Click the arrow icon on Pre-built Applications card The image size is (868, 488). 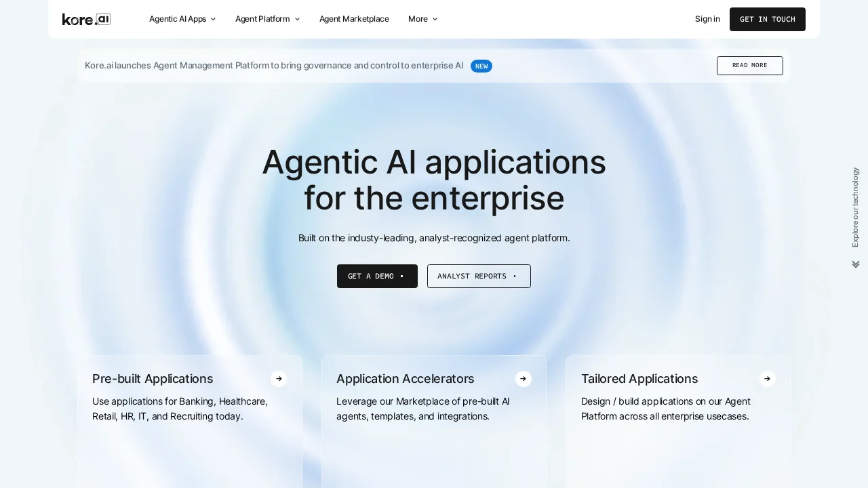pyautogui.click(x=279, y=379)
